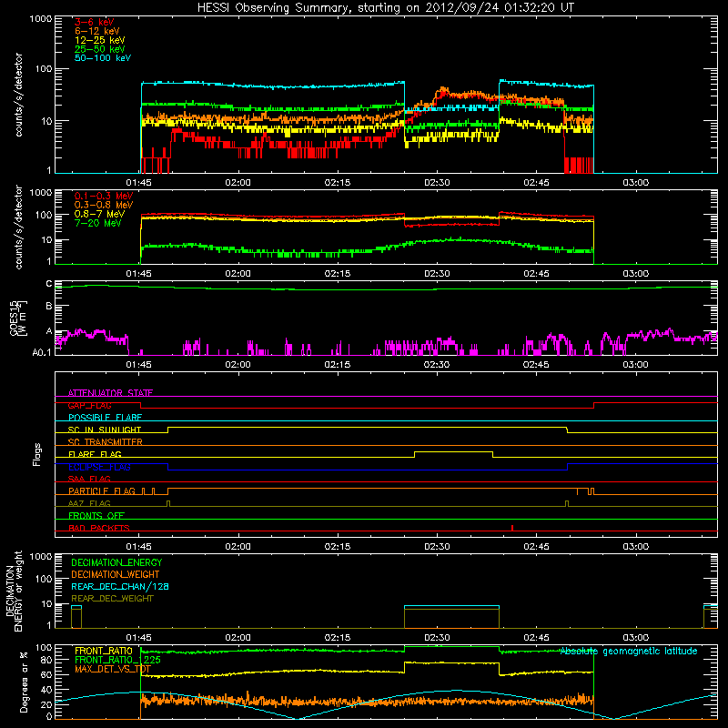The width and height of the screenshot is (728, 728).
Task: Click the 02:00 tick label under the GOES15 panel
Action: [238, 365]
